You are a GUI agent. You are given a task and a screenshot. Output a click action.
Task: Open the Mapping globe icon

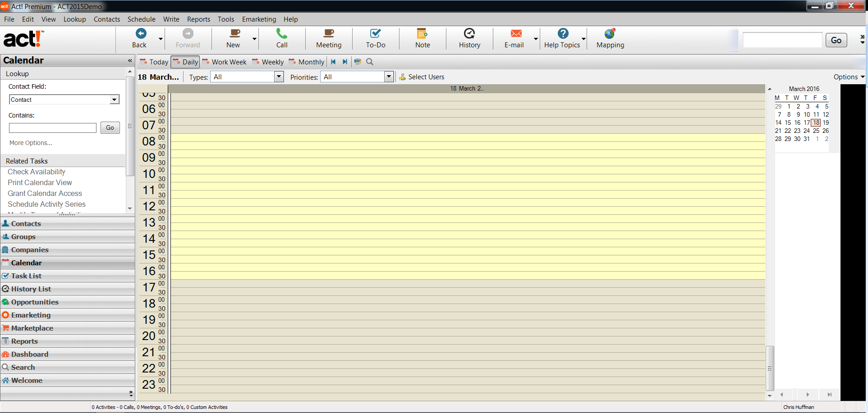tap(610, 33)
